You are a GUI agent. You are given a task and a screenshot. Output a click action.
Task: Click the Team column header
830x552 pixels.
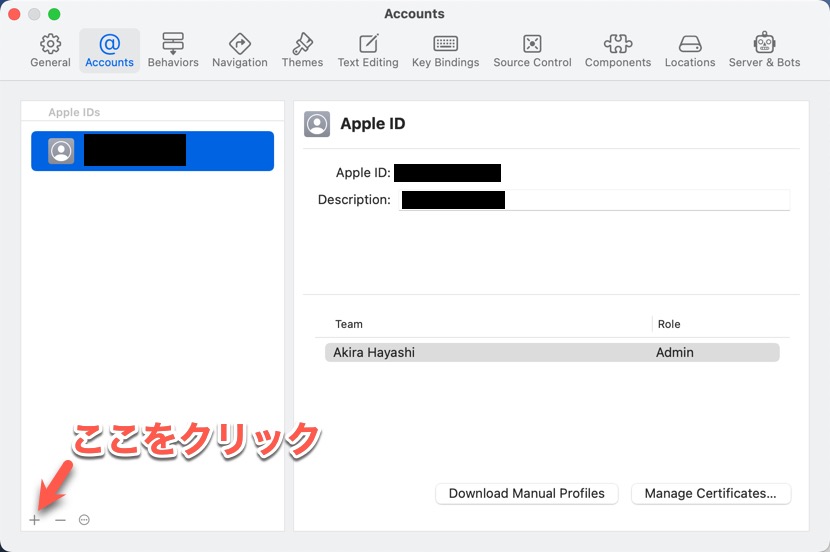(349, 324)
